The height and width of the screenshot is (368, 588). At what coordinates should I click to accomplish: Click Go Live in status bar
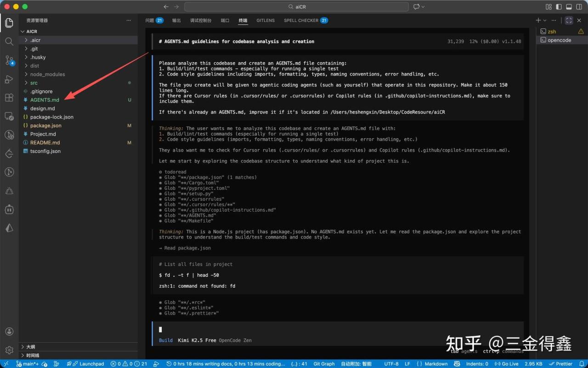pyautogui.click(x=507, y=364)
